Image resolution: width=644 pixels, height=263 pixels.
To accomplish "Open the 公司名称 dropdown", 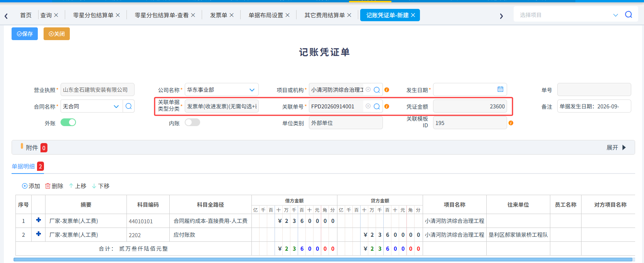I will [252, 90].
